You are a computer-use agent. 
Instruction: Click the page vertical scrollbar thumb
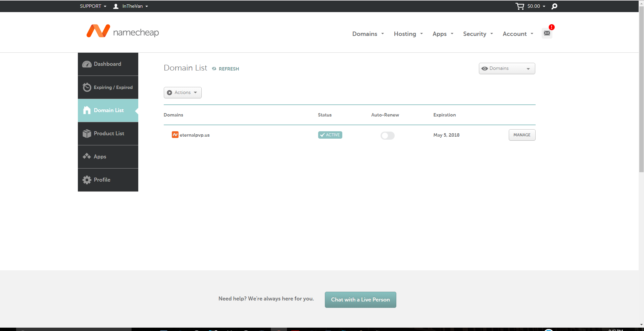(641, 89)
